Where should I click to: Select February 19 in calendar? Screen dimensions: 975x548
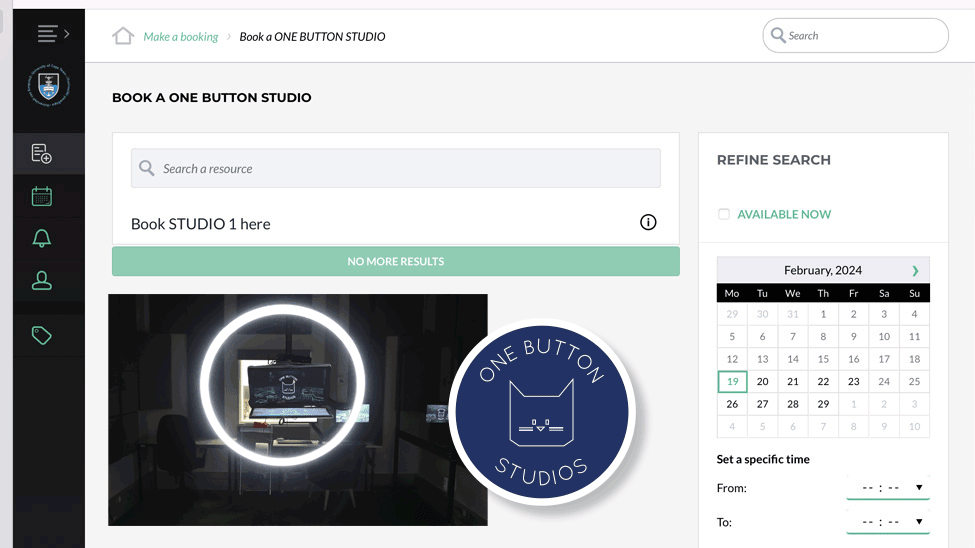point(732,382)
